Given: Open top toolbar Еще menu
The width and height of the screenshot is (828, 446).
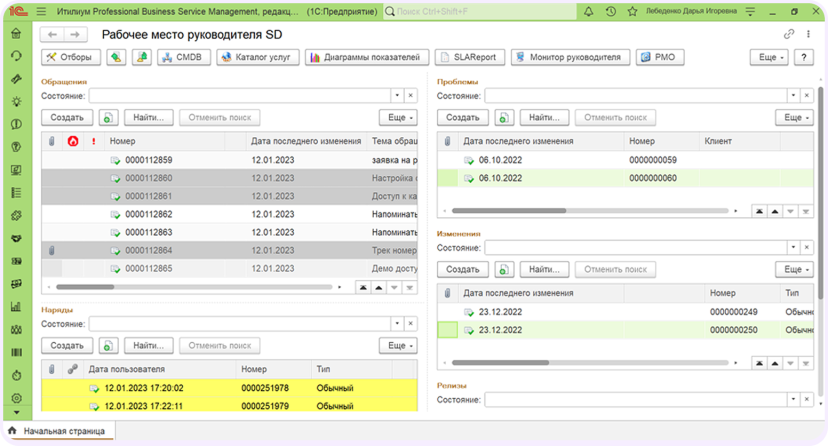Looking at the screenshot, I should 769,57.
